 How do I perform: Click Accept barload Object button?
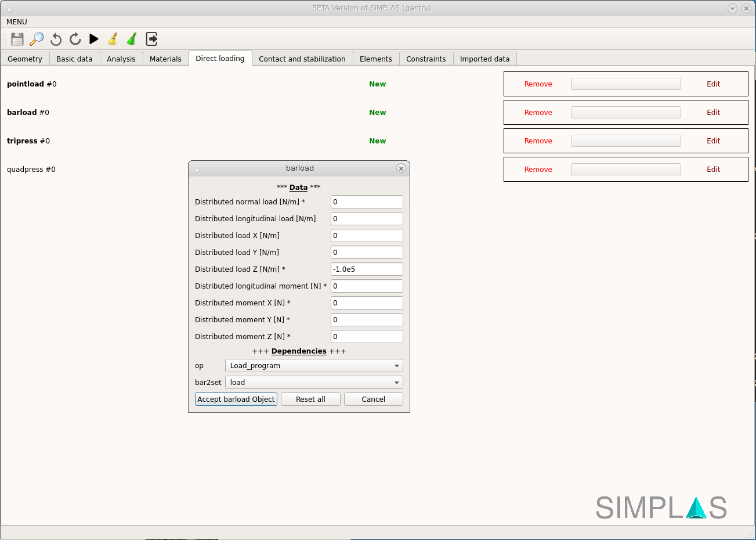236,399
